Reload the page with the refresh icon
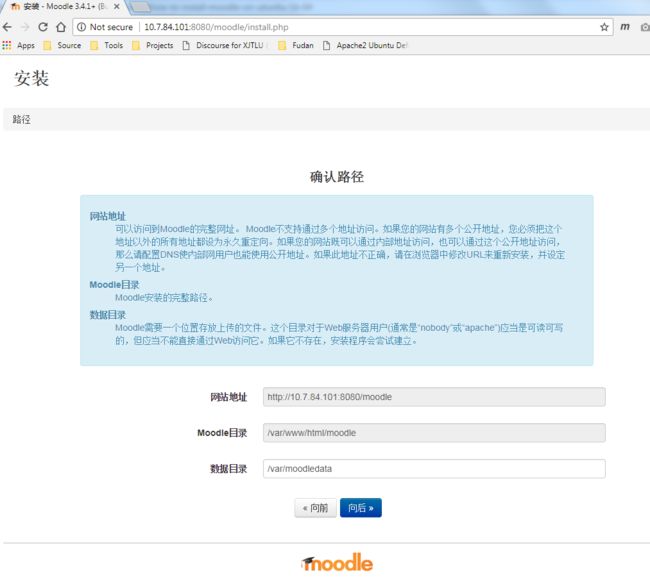 (43, 27)
